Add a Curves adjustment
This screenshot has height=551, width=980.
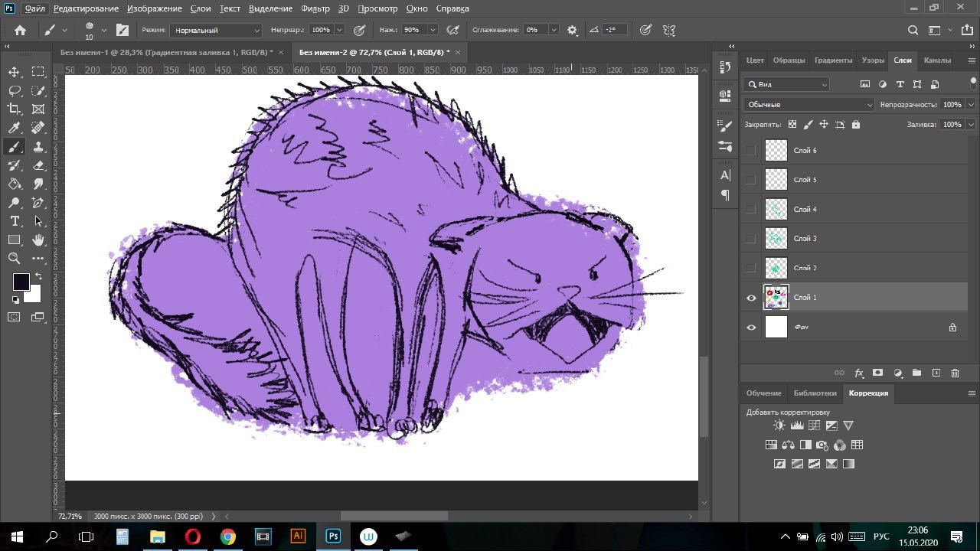point(814,425)
